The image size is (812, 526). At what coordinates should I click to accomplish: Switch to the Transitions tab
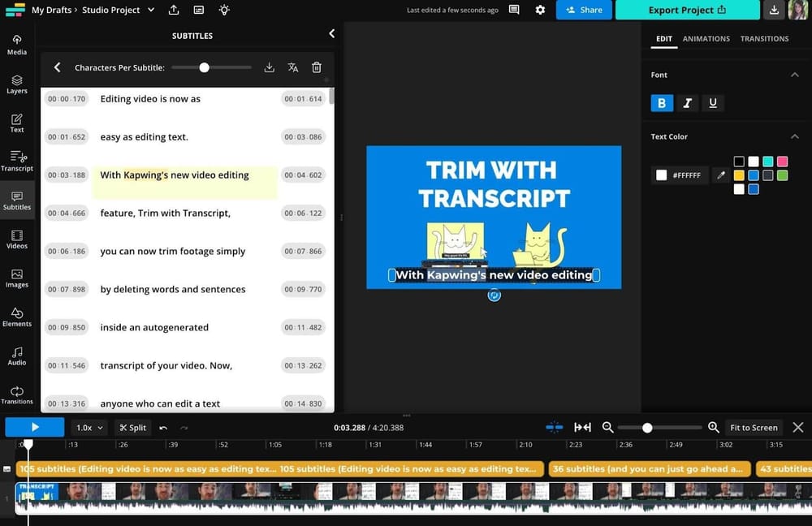point(767,38)
